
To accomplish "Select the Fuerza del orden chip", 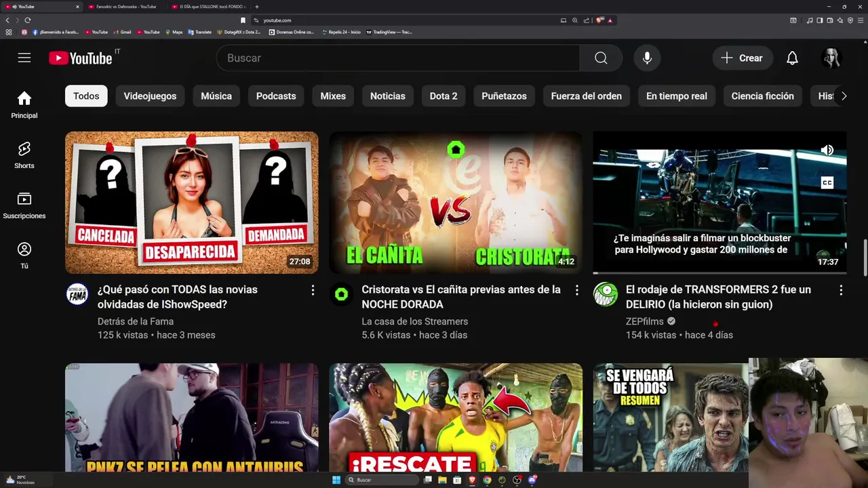I will click(x=587, y=96).
